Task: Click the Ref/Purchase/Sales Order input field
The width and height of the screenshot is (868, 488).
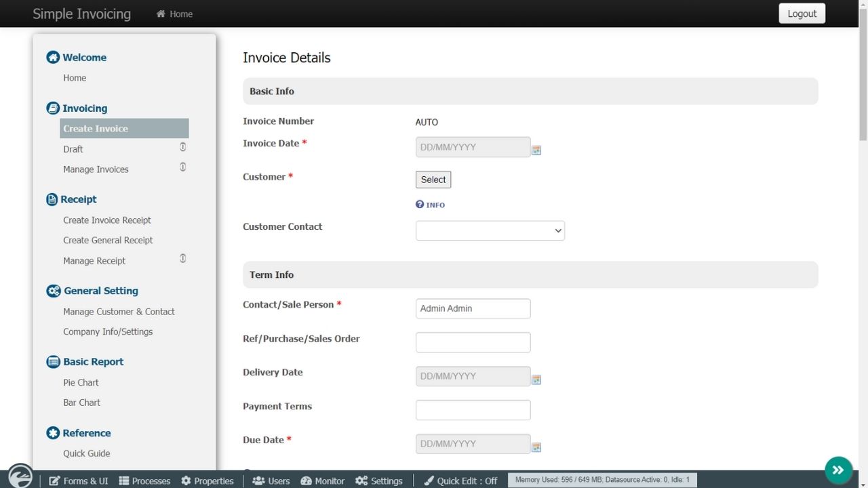Action: tap(473, 342)
